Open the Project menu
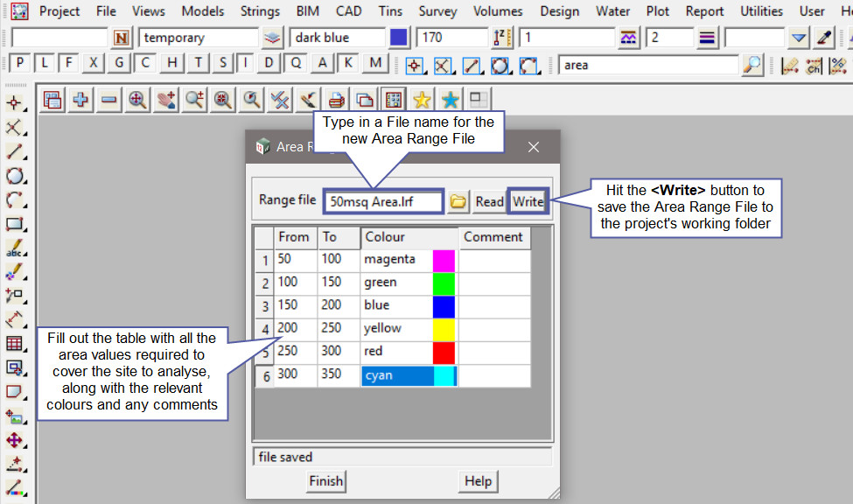 59,10
